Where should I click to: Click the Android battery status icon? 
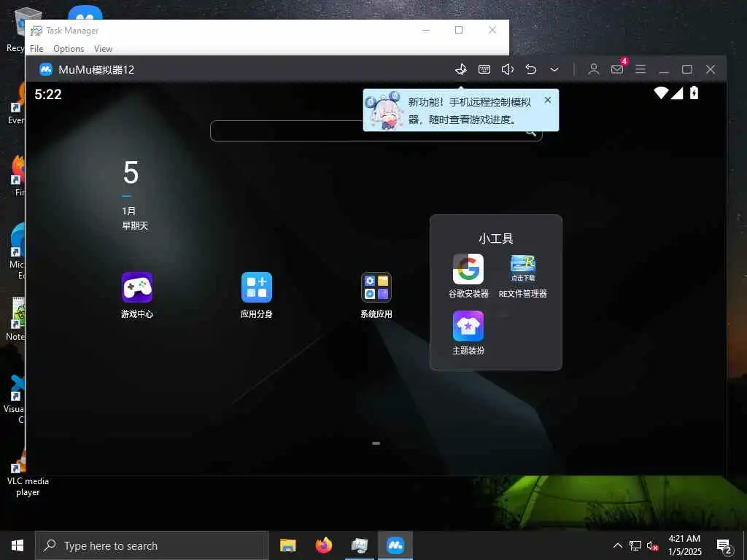click(x=694, y=93)
